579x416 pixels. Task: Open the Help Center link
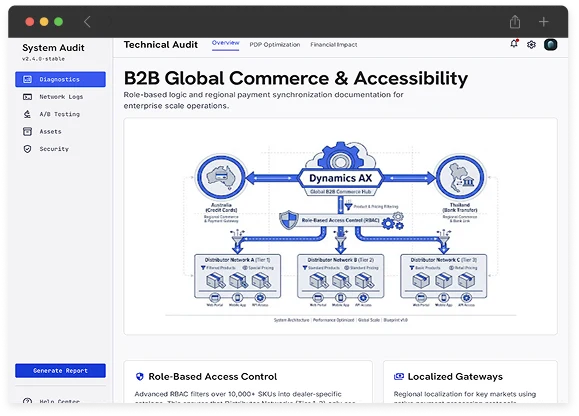point(59,401)
